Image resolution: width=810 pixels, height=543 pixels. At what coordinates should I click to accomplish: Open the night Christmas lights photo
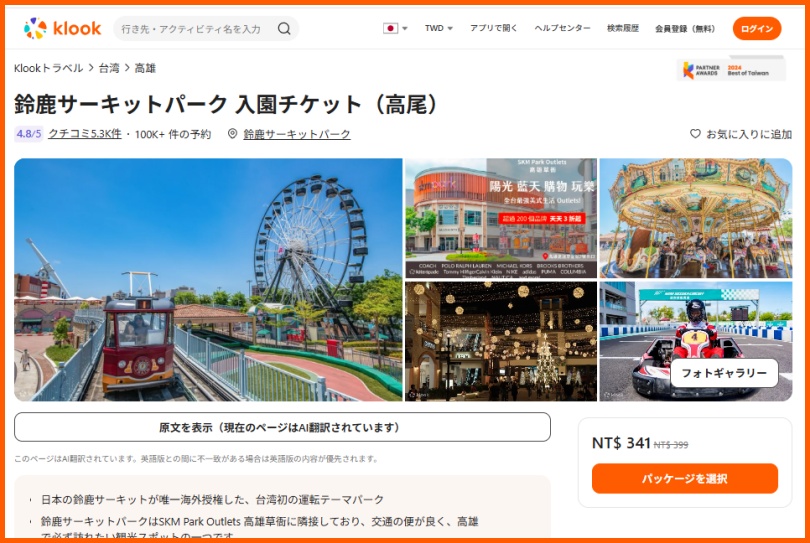[x=501, y=341]
